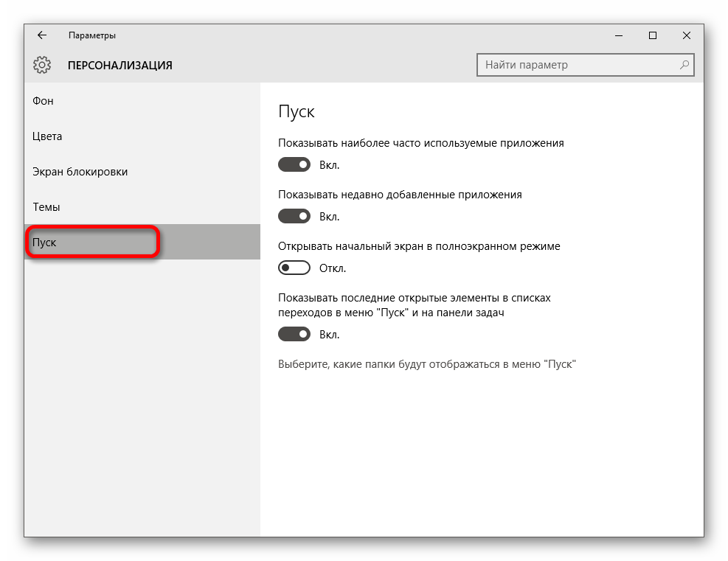Open the Темы section
The image size is (728, 561).
46,207
